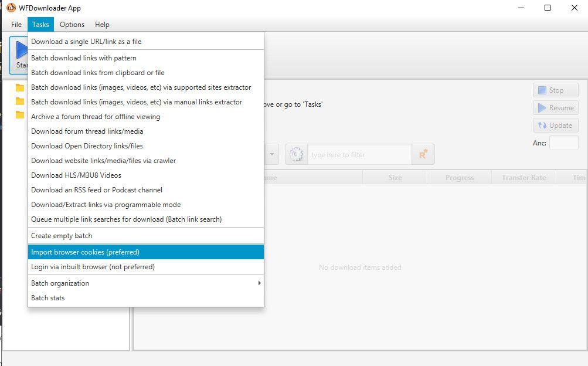
Task: Choose Download HLS/M3U8 Videos
Action: pyautogui.click(x=146, y=175)
